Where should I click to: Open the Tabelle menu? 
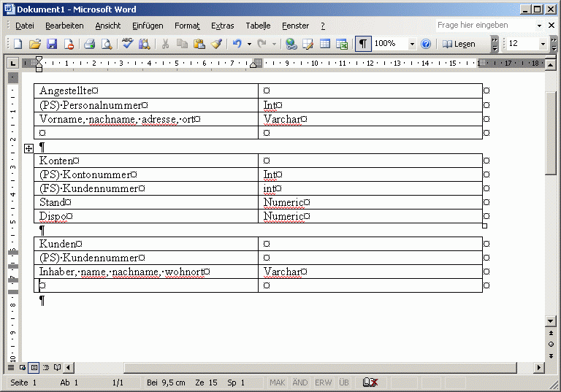[x=258, y=26]
